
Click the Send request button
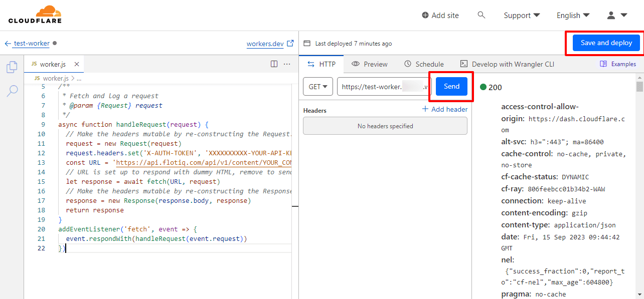pos(451,86)
